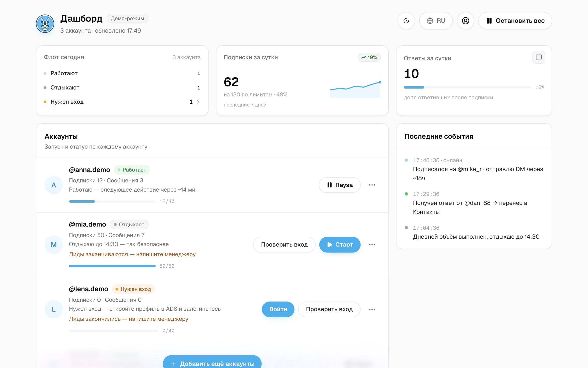588x368 pixels.
Task: Open more options for @anna.demo
Action: (372, 185)
